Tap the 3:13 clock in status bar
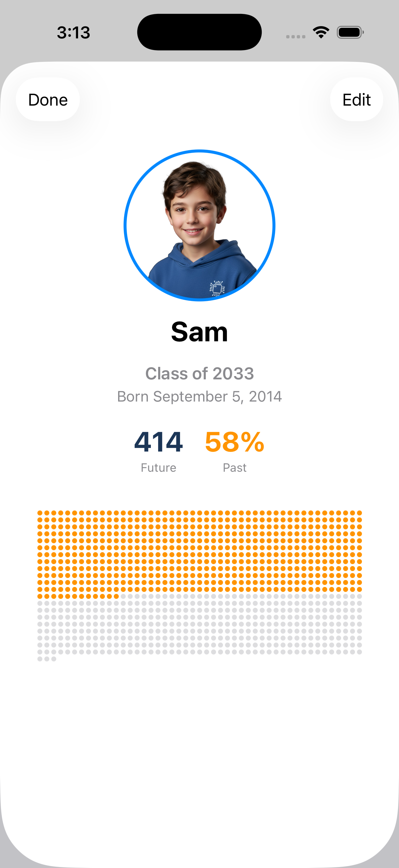The width and height of the screenshot is (399, 868). [x=73, y=33]
